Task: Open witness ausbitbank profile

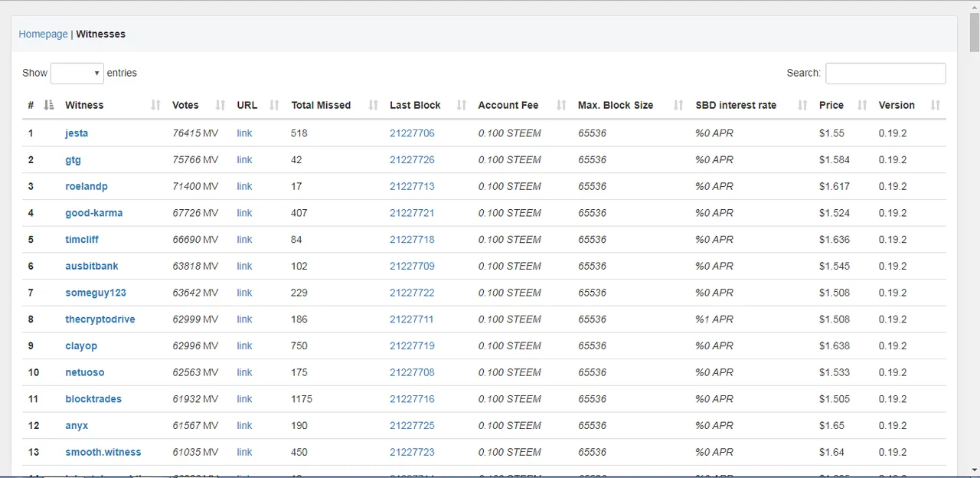Action: pyautogui.click(x=92, y=266)
